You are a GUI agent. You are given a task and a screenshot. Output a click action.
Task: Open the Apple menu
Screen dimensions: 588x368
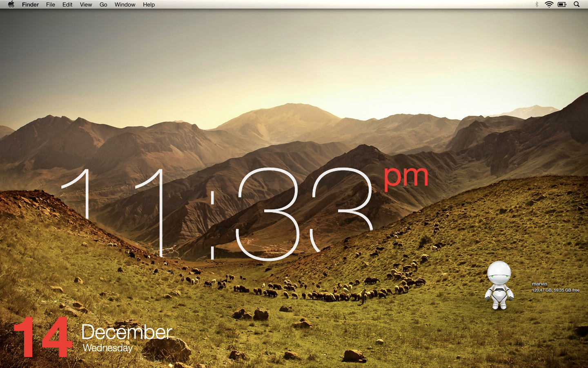11,4
